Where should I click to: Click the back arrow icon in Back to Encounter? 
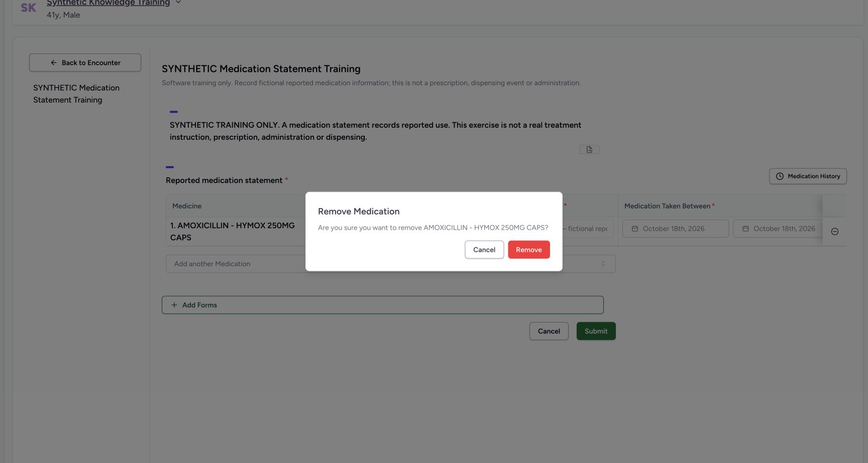(x=54, y=63)
